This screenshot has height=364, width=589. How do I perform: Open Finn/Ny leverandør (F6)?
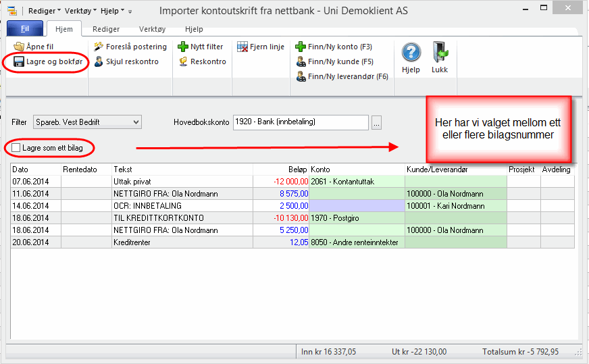(x=301, y=76)
